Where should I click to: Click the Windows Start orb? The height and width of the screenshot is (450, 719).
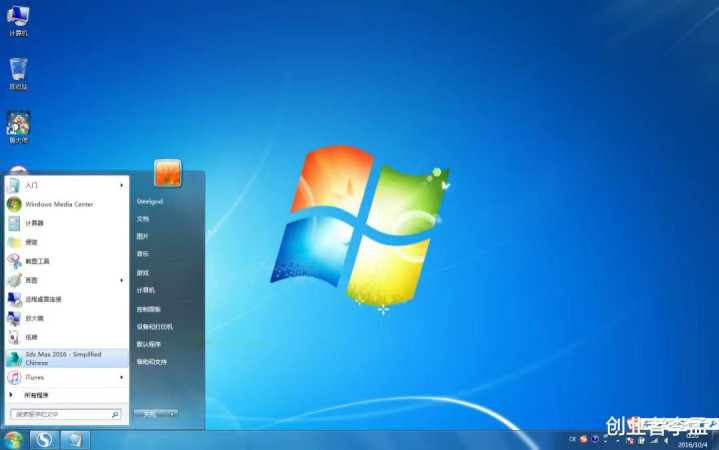click(13, 440)
